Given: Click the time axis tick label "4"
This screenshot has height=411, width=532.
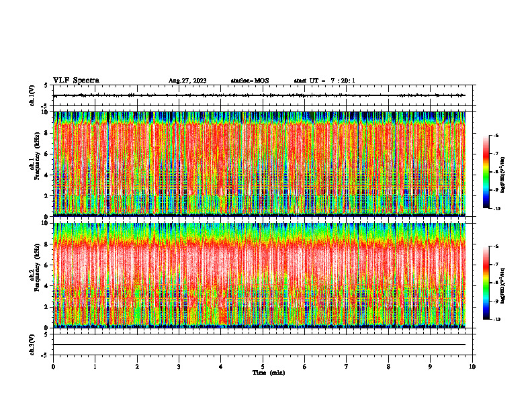Looking at the screenshot, I should pyautogui.click(x=221, y=367).
